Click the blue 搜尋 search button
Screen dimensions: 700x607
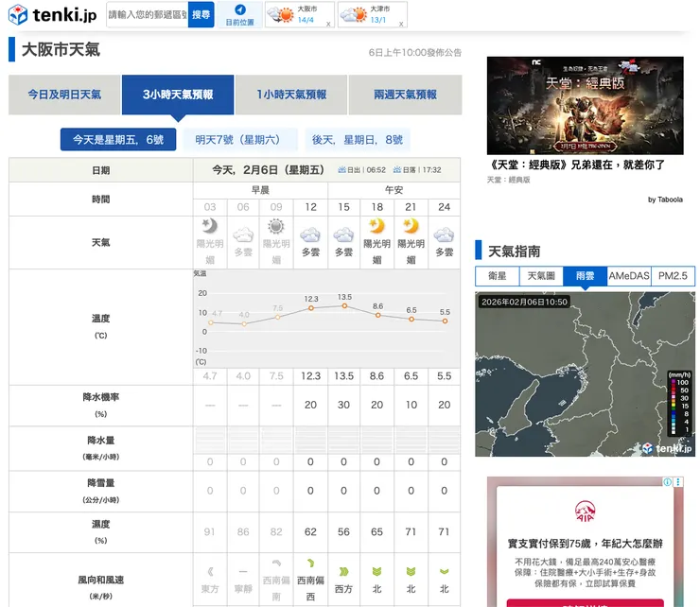[201, 15]
